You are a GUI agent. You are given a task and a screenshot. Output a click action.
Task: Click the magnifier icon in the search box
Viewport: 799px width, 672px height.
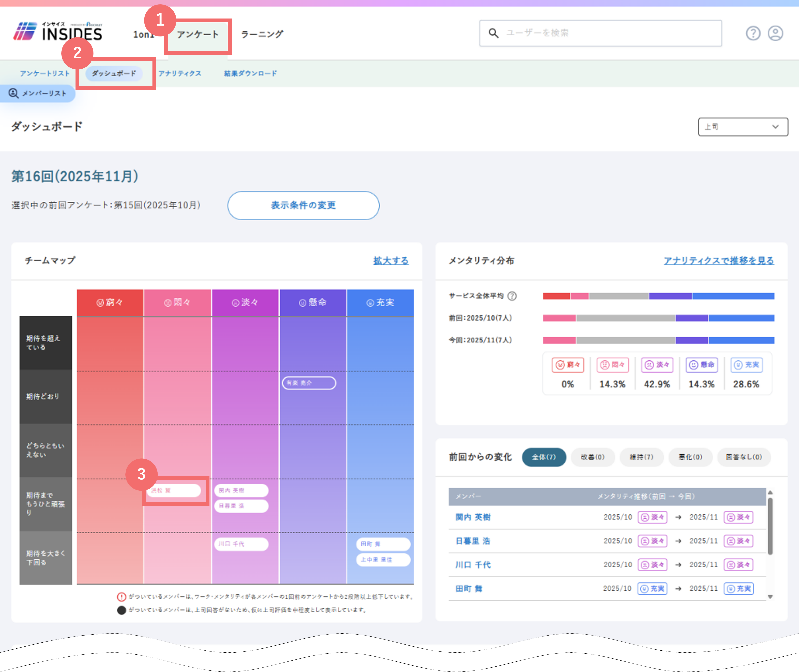click(x=493, y=33)
